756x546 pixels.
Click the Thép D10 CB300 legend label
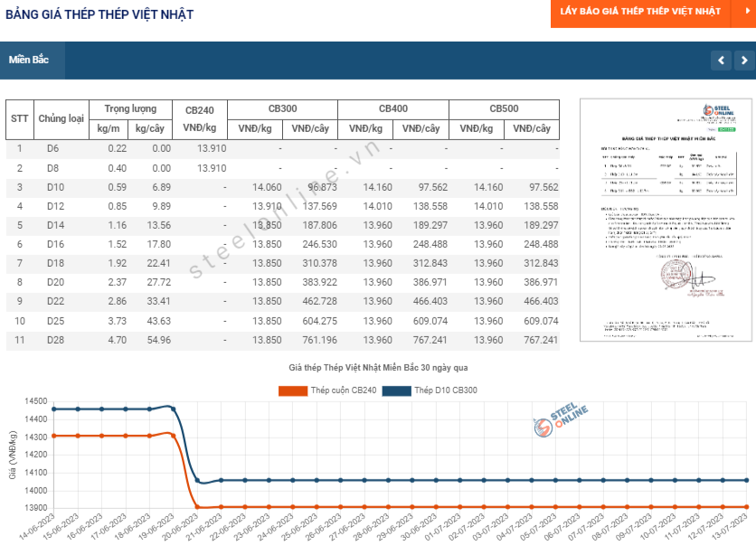446,391
